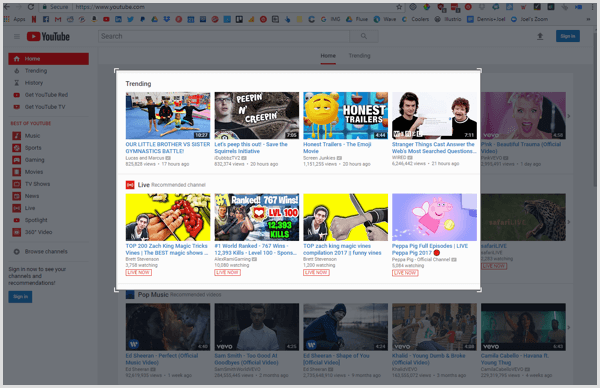600x388 pixels.
Task: Open Sam Smith Too Good At Goodbyes
Action: (x=257, y=327)
